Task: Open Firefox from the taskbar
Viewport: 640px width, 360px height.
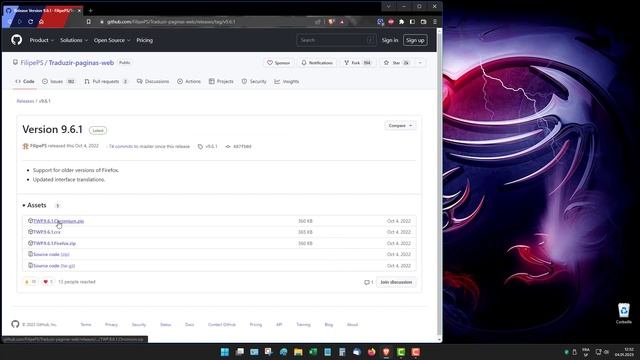Action: tap(371, 352)
